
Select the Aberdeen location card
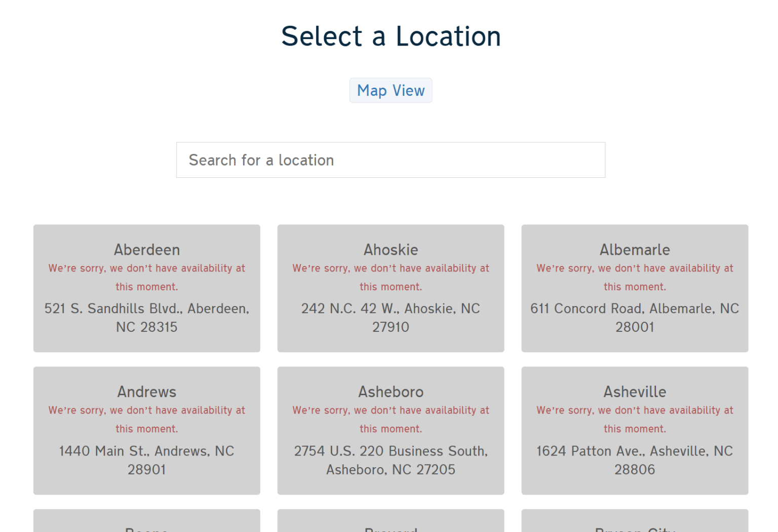(x=146, y=288)
